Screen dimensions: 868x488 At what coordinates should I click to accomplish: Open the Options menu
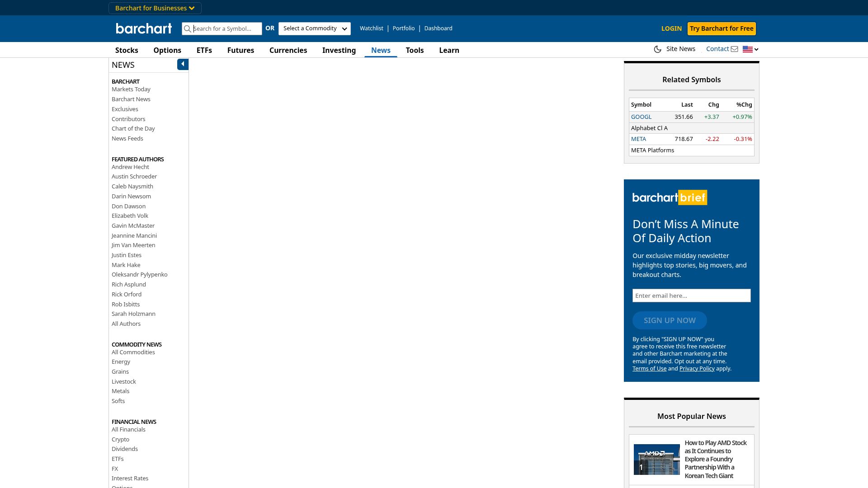click(167, 50)
